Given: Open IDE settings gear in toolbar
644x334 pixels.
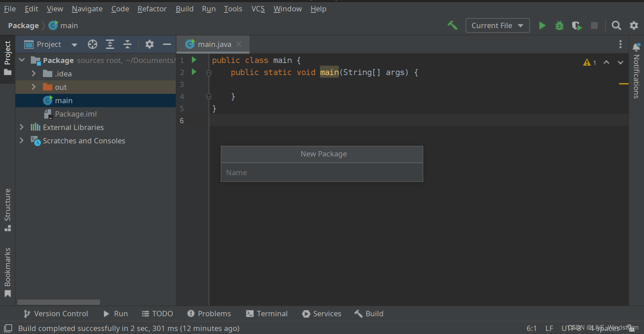Looking at the screenshot, I should point(634,25).
